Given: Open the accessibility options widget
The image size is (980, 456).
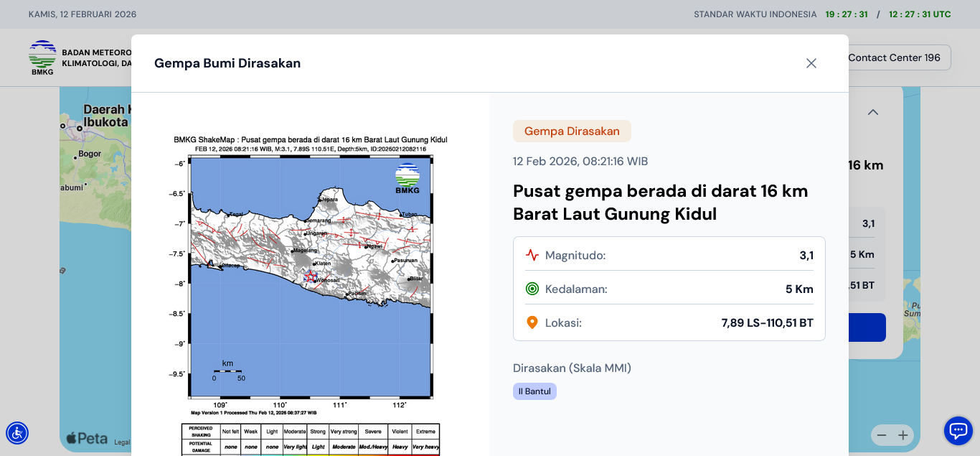Looking at the screenshot, I should 17,433.
